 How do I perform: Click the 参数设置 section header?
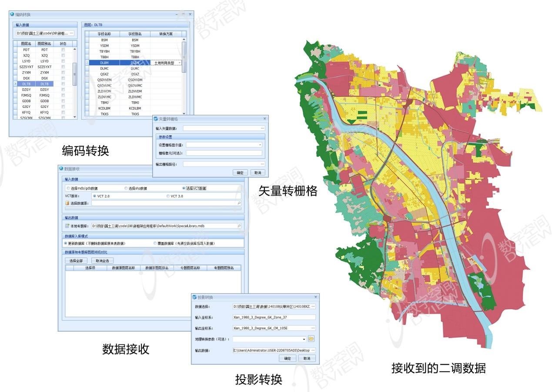[x=166, y=137]
